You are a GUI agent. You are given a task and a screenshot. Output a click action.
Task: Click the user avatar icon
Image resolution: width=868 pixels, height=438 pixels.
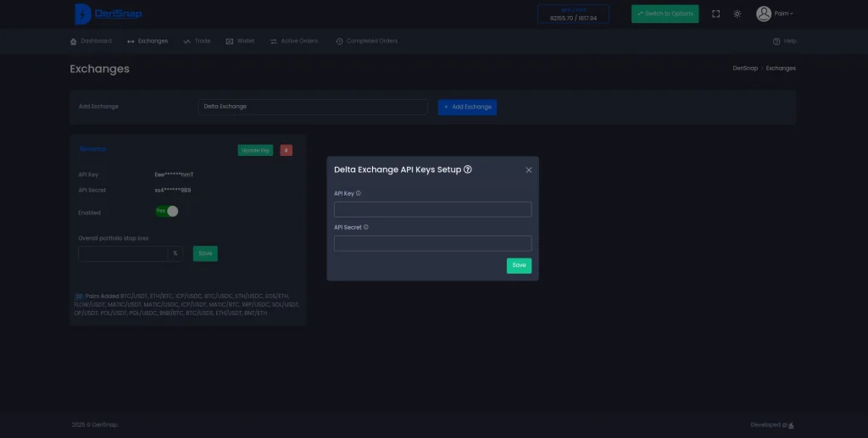pos(764,14)
